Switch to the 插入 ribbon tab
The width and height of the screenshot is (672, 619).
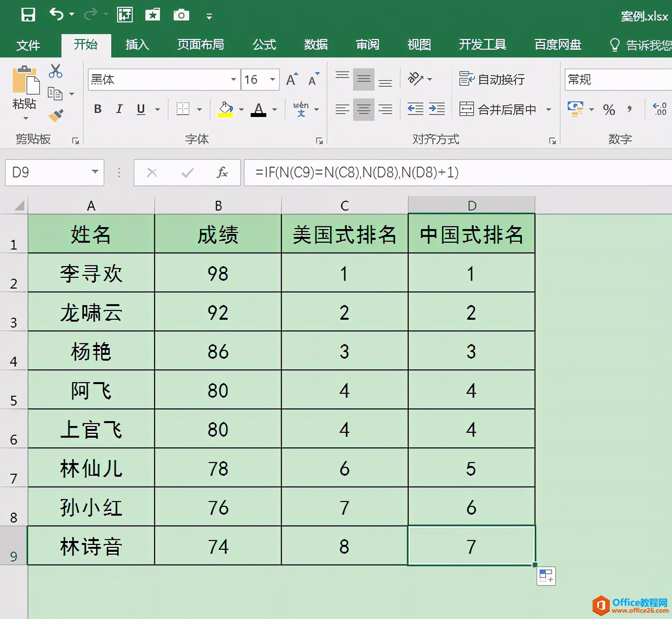click(x=137, y=45)
